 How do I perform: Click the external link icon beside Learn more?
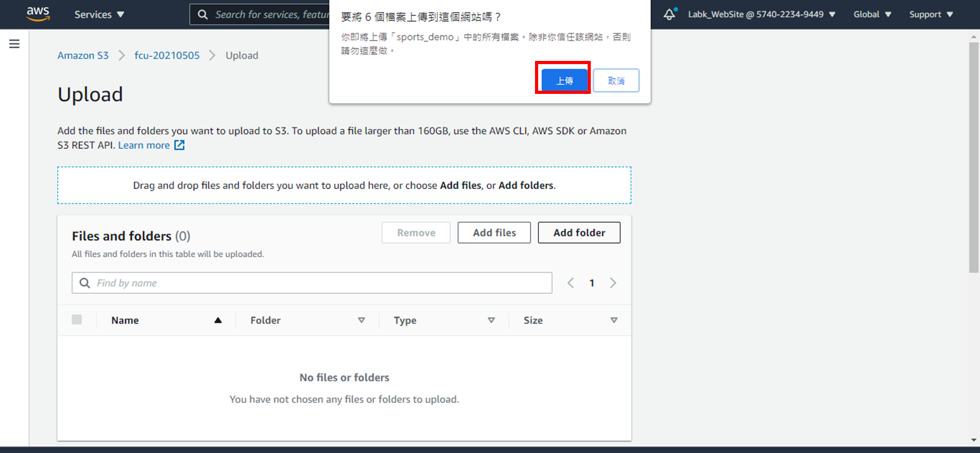click(179, 145)
